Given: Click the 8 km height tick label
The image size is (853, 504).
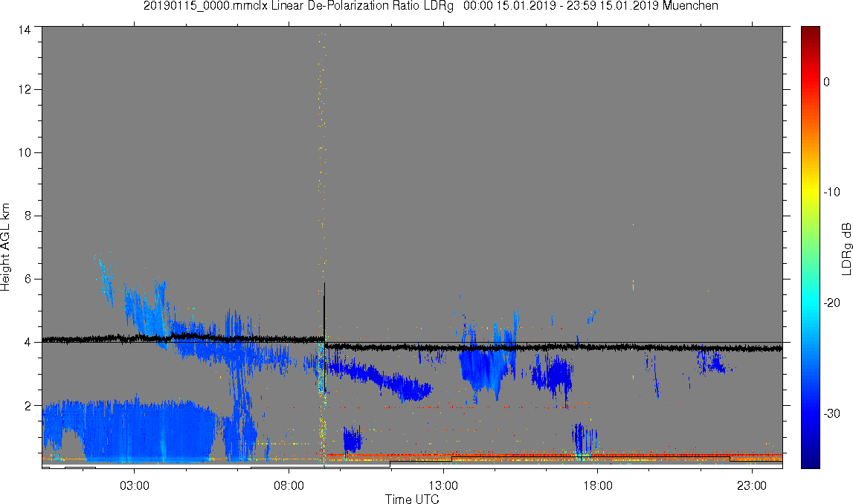Looking at the screenshot, I should tap(28, 216).
